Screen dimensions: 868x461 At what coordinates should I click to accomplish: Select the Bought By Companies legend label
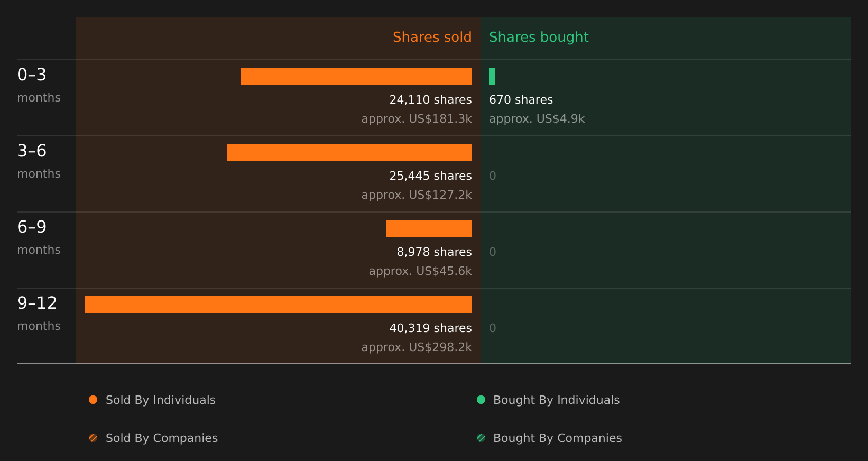pos(557,438)
